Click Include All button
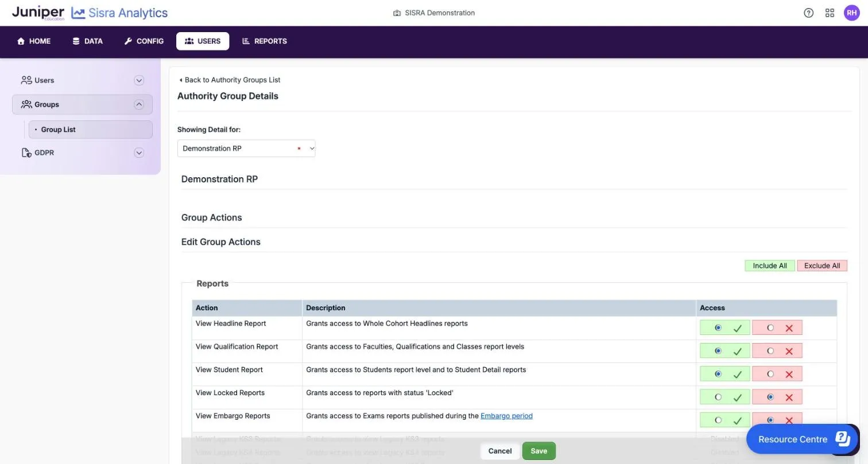Screen dimensions: 868x464 (x=770, y=266)
